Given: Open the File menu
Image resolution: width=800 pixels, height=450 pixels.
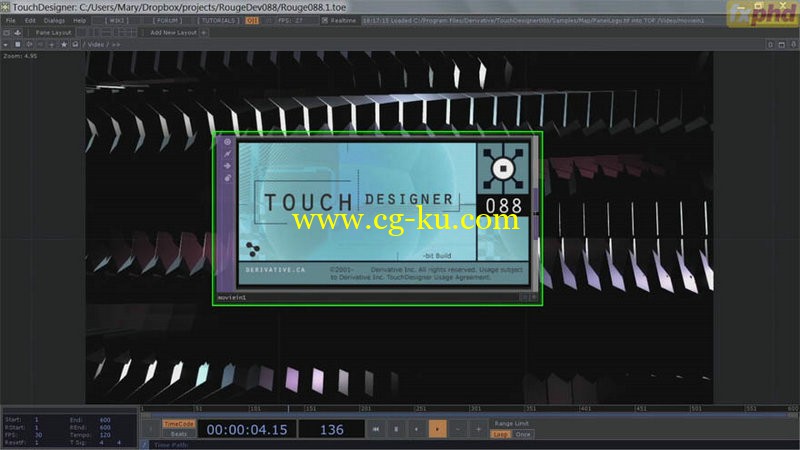Looking at the screenshot, I should pyautogui.click(x=10, y=20).
